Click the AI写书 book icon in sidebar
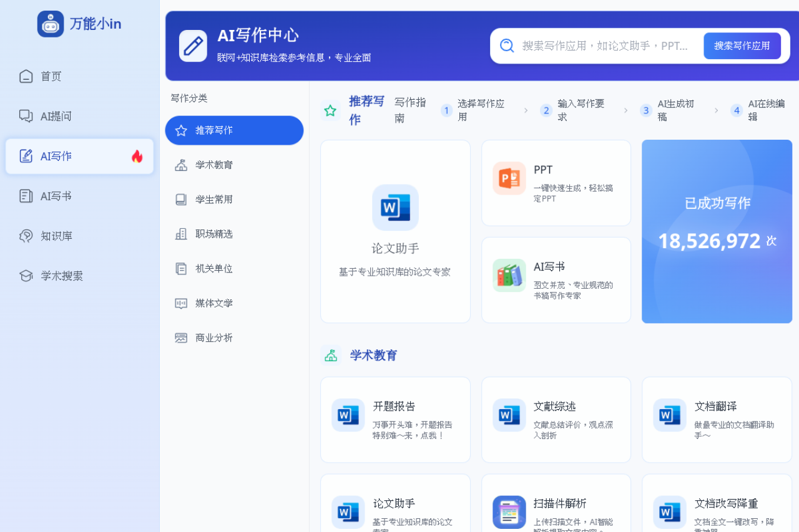This screenshot has width=799, height=532. [x=26, y=196]
